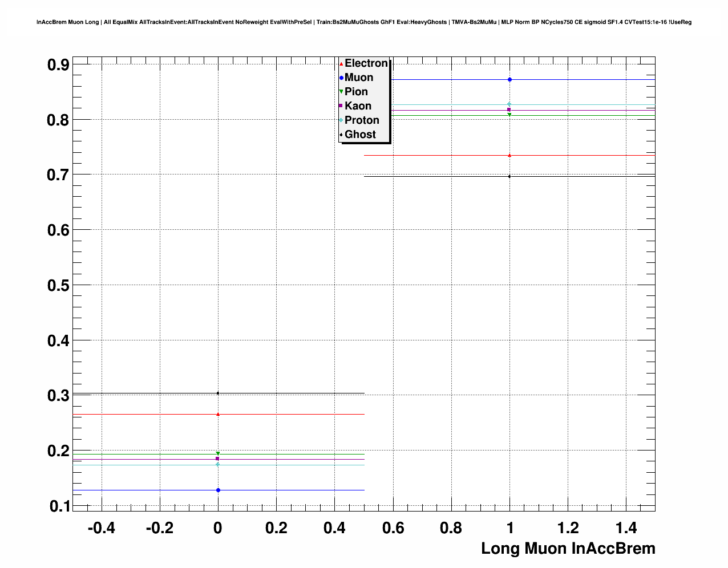Select the purple Kaon square legend marker
The image size is (728, 568).
341,106
